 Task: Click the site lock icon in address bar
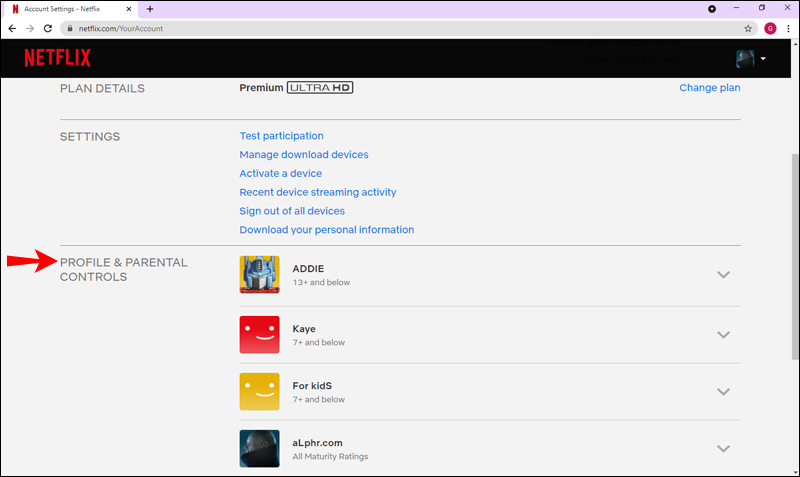[x=70, y=29]
